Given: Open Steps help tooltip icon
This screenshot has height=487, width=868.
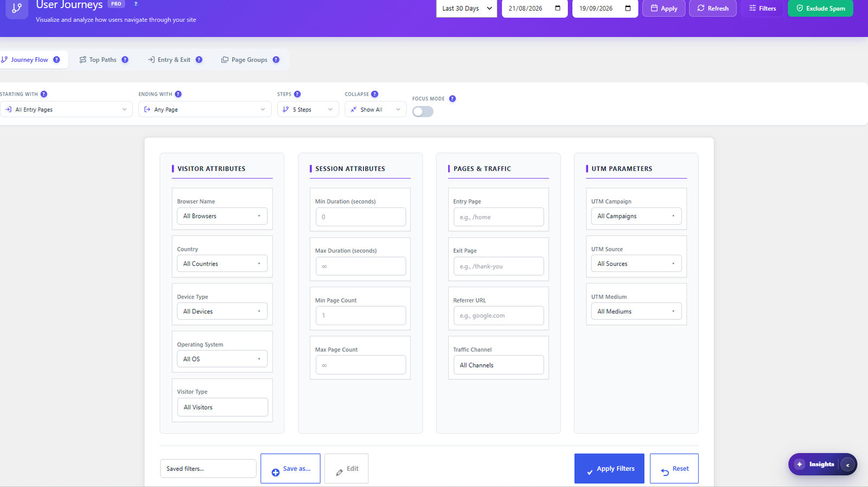Looking at the screenshot, I should (x=297, y=94).
